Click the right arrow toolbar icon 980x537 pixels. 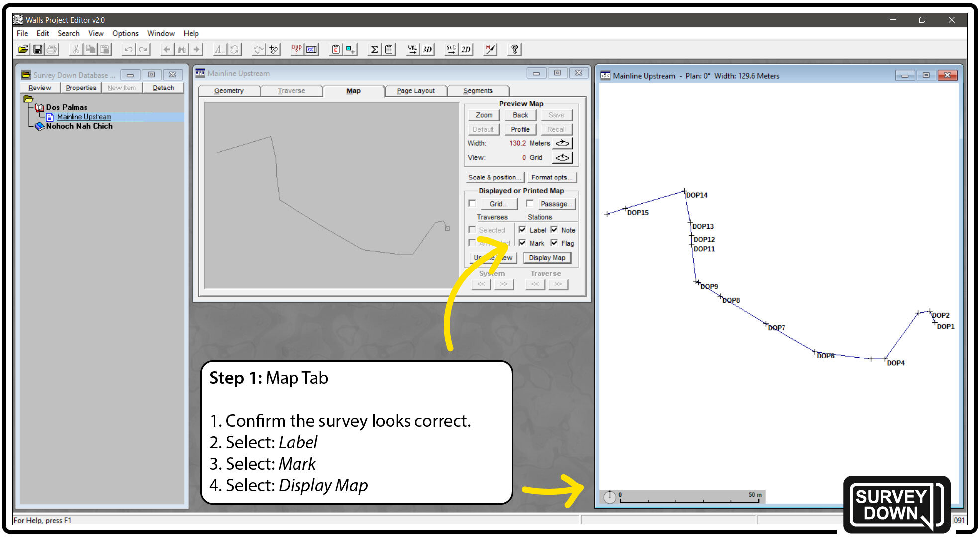pos(196,49)
